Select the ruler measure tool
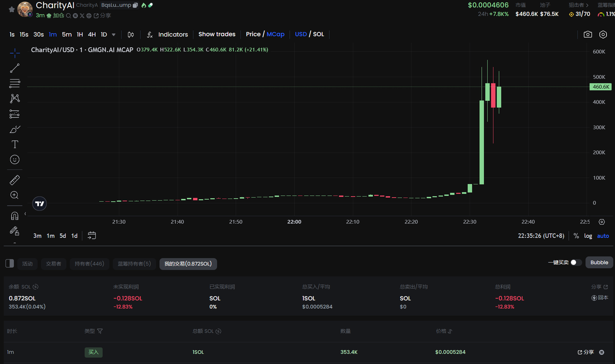615x364 pixels. 15,180
